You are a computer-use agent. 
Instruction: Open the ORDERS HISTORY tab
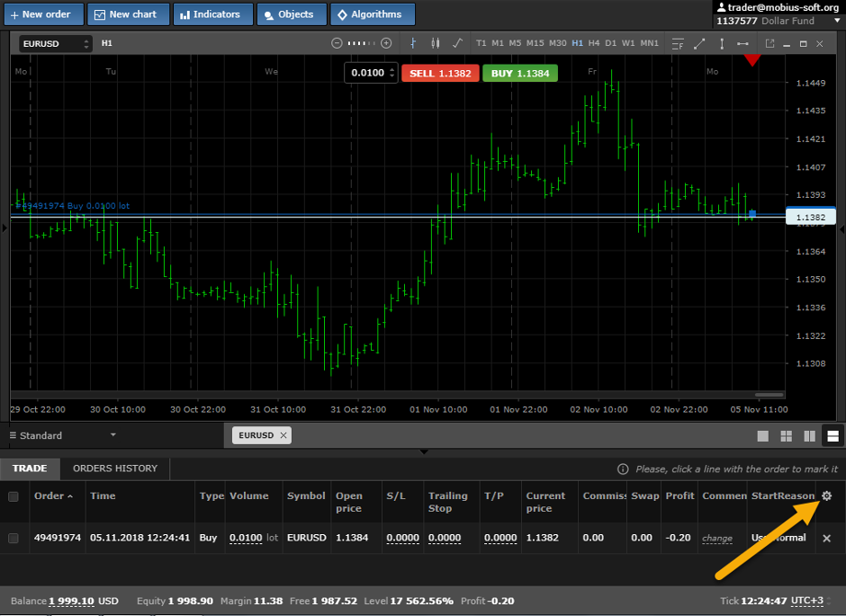tap(115, 469)
